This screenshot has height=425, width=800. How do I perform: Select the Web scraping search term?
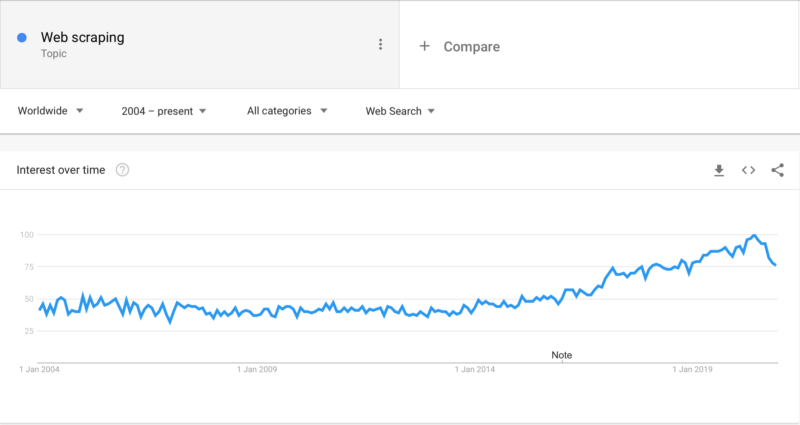click(83, 37)
